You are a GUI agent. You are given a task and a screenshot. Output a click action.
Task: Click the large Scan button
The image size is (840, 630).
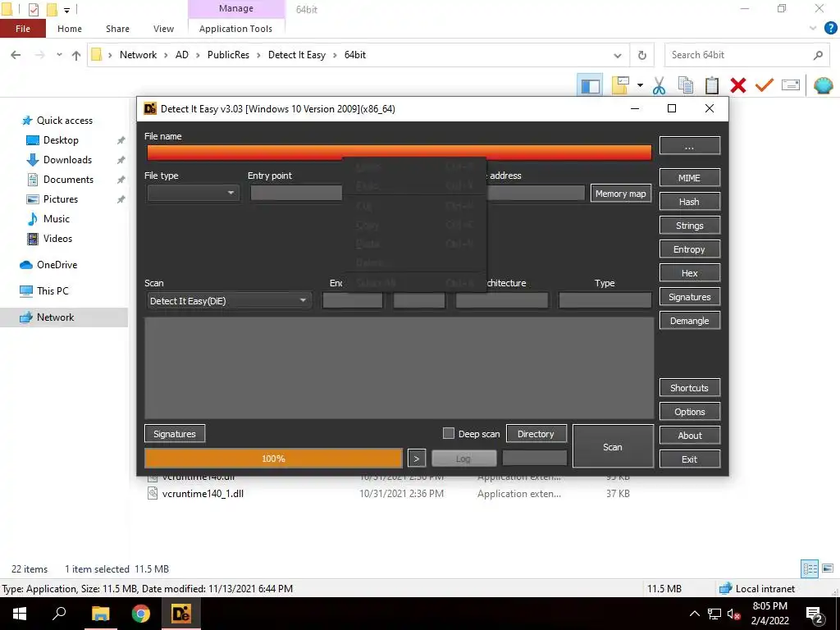[613, 447]
